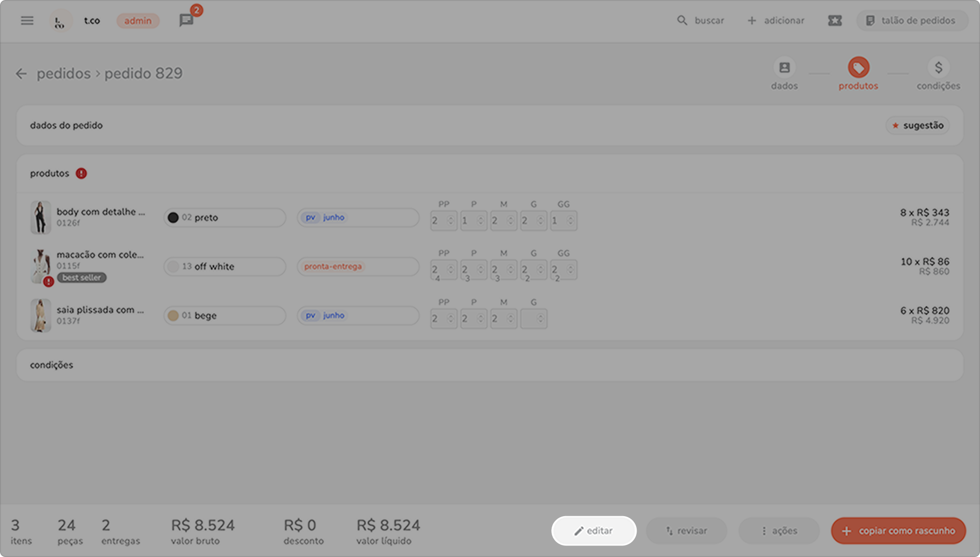Click the pedidos breadcrumb link

point(64,74)
